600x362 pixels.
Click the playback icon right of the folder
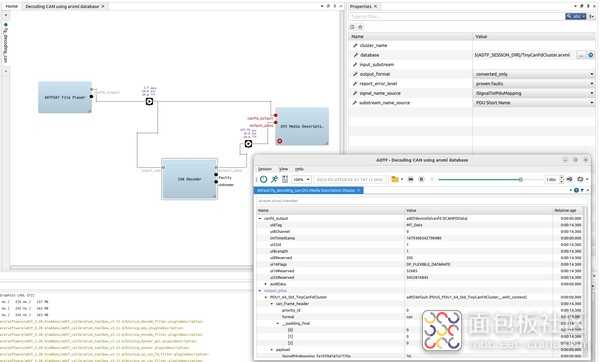(411, 179)
